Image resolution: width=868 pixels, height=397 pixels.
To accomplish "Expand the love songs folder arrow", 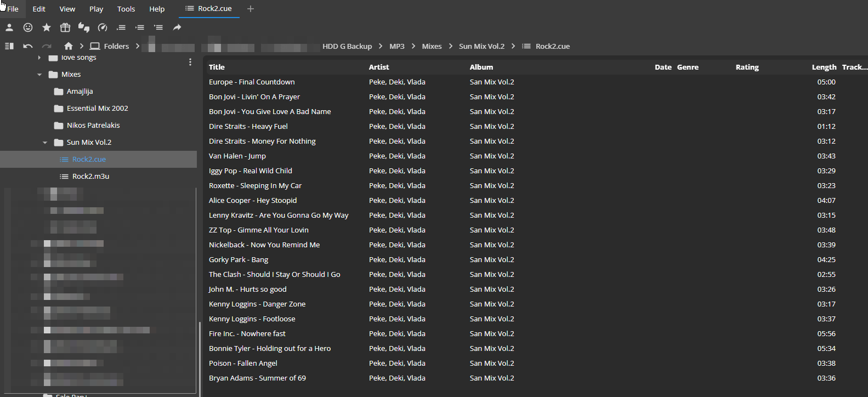I will click(39, 58).
